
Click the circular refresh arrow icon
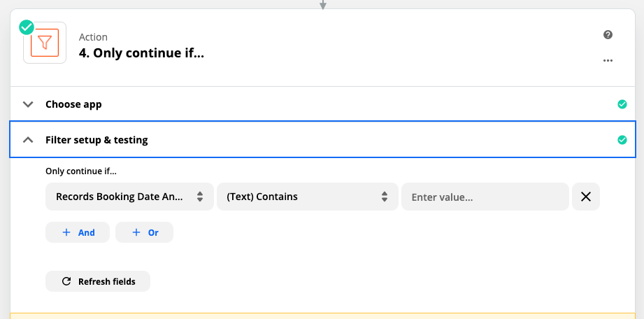(x=66, y=282)
